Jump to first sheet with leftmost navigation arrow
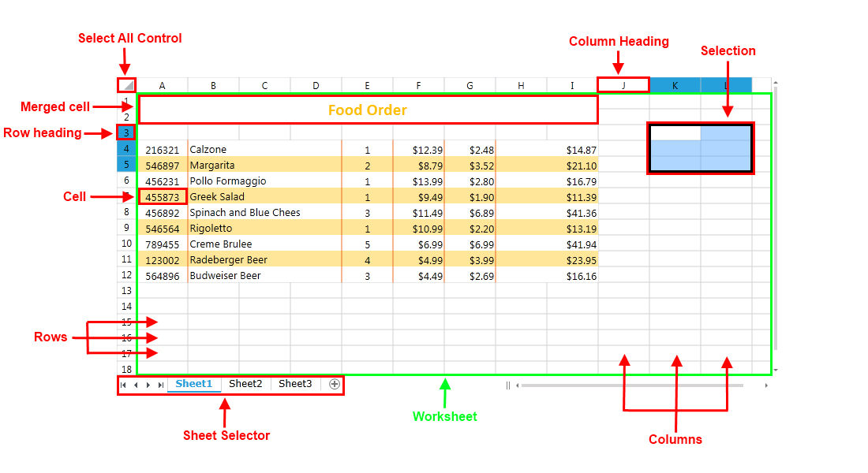Screen dimensions: 868x473 click(x=125, y=385)
